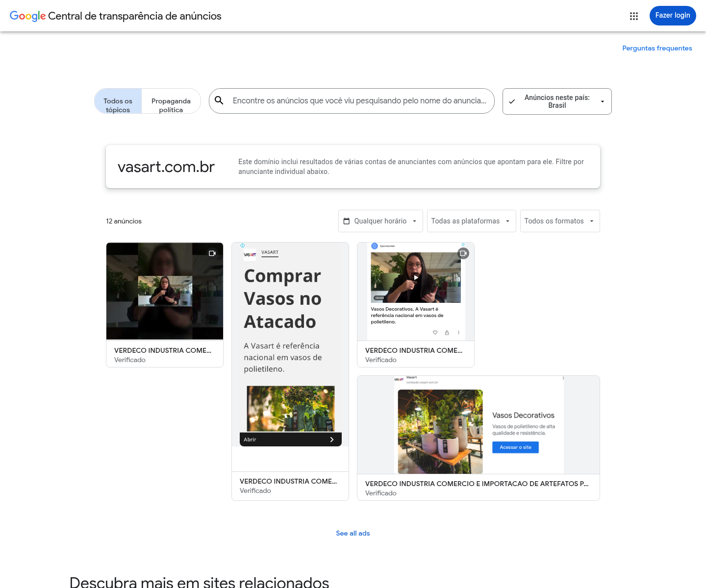The image size is (706, 588).
Task: Click the search magnifier icon
Action: point(219,100)
